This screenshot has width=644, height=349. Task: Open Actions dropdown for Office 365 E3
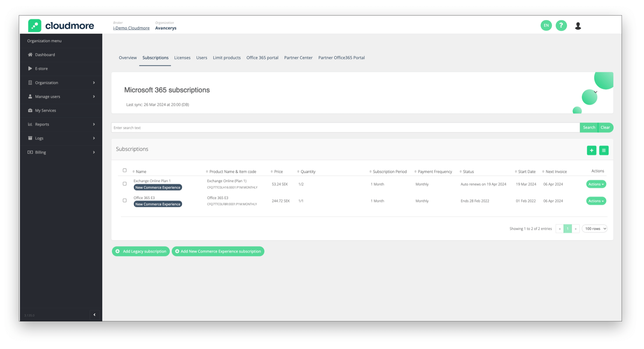tap(596, 201)
